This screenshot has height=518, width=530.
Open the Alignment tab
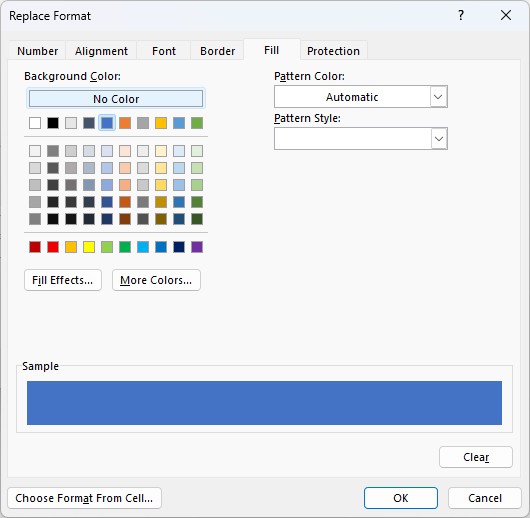click(x=101, y=51)
